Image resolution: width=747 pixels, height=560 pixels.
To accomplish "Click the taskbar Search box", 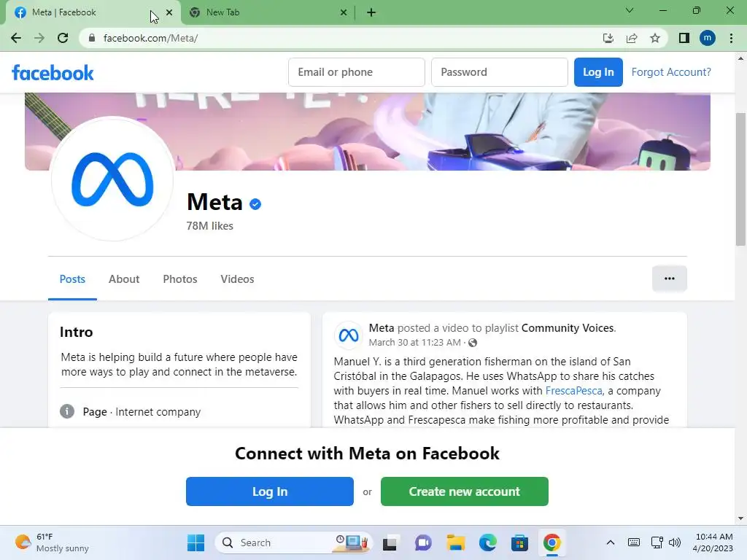I will click(293, 542).
